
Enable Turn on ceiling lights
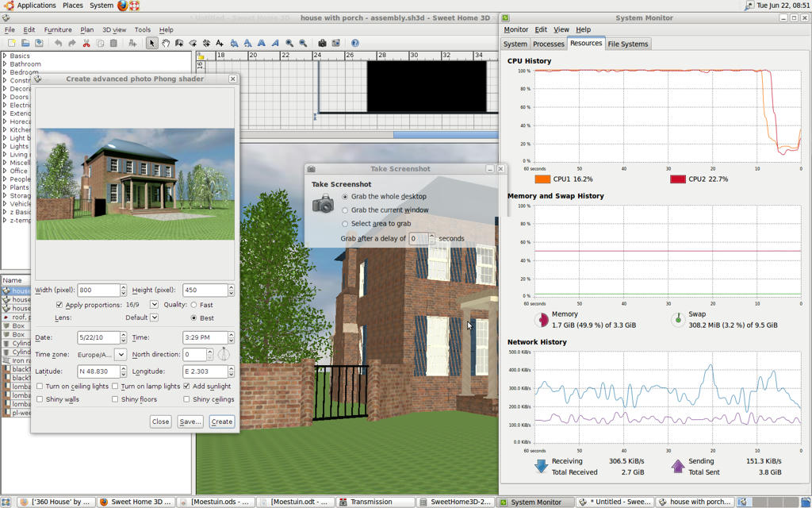coord(40,387)
